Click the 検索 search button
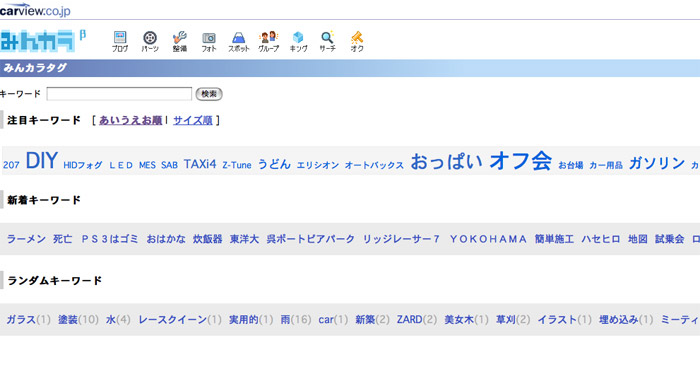Viewport: 700px width, 379px height. pos(209,94)
